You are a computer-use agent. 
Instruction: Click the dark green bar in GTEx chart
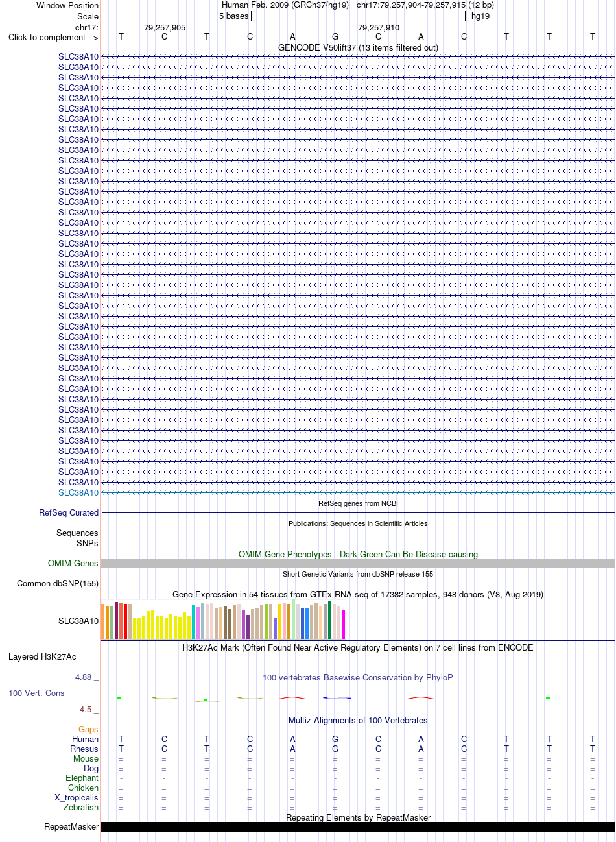[x=330, y=619]
